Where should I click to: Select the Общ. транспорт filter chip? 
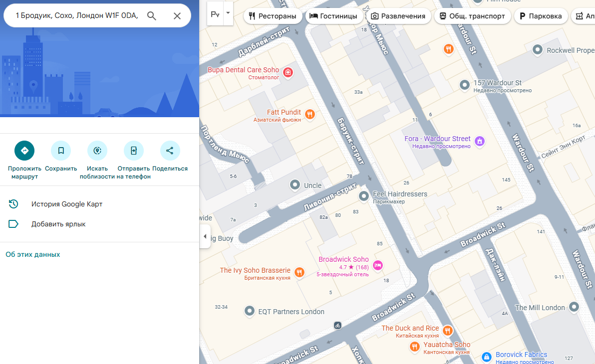(472, 16)
